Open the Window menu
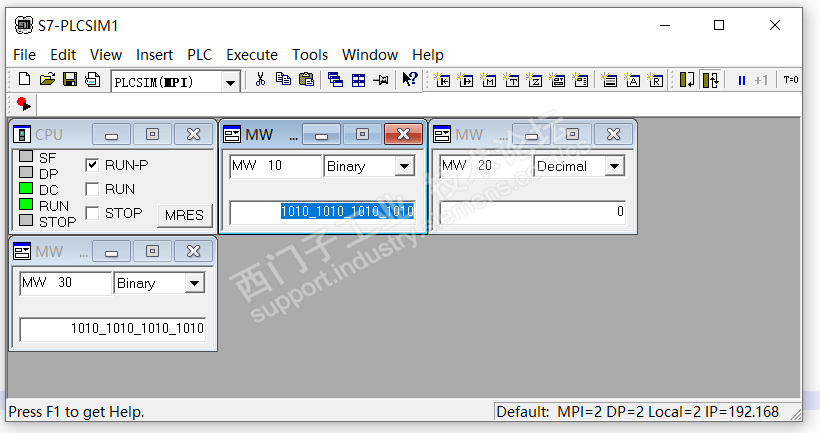820x433 pixels. point(370,55)
